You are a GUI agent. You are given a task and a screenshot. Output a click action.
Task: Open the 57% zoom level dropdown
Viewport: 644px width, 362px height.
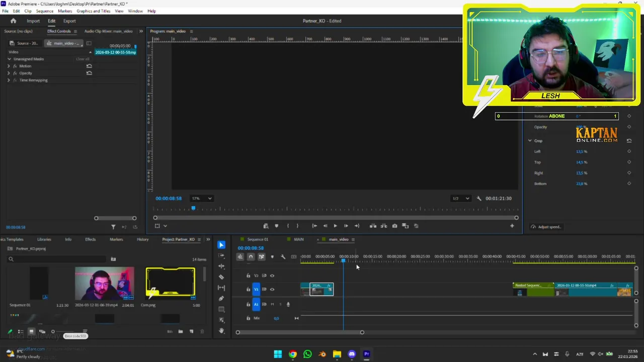coord(202,198)
